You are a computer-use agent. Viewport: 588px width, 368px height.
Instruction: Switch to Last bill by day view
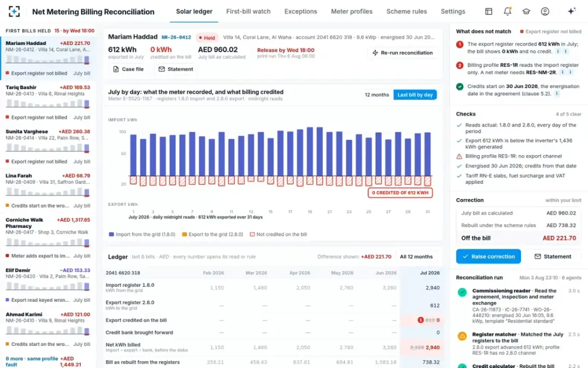click(x=415, y=95)
